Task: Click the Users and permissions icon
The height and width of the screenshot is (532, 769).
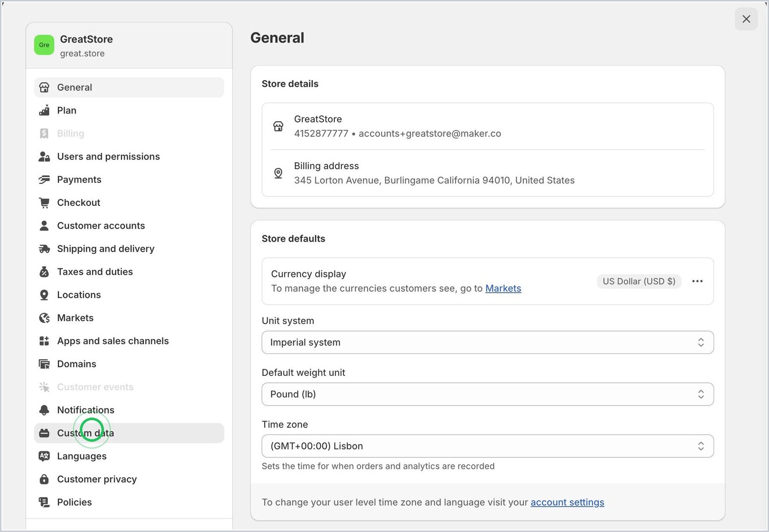Action: [x=44, y=157]
